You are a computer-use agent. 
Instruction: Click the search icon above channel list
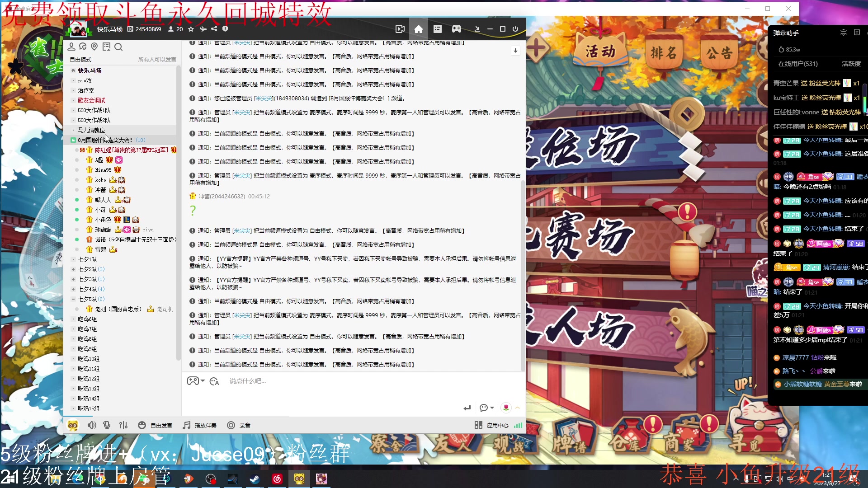tap(118, 47)
